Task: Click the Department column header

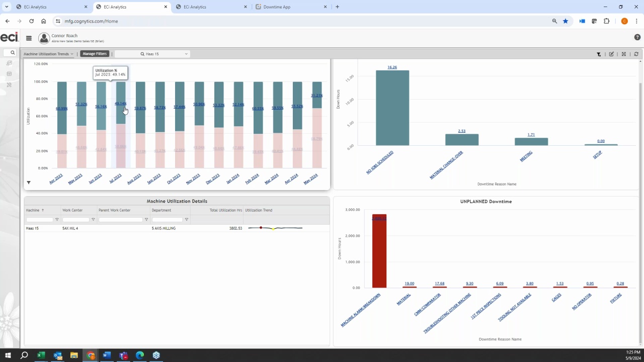Action: coord(162,210)
